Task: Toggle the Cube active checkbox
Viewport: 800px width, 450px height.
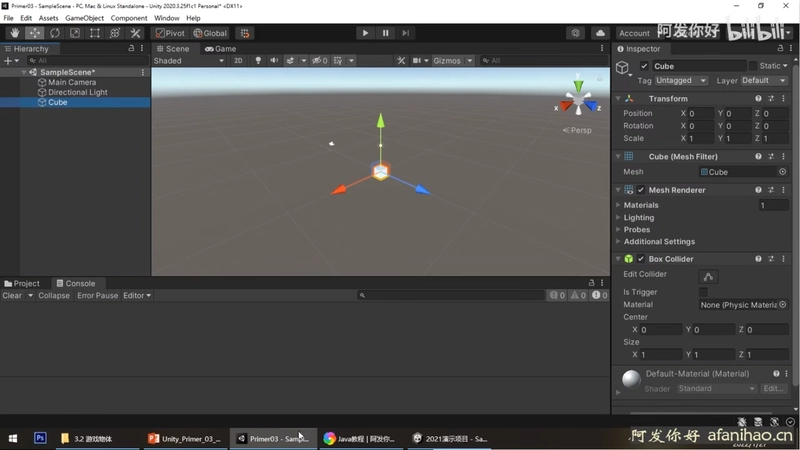Action: pyautogui.click(x=644, y=66)
